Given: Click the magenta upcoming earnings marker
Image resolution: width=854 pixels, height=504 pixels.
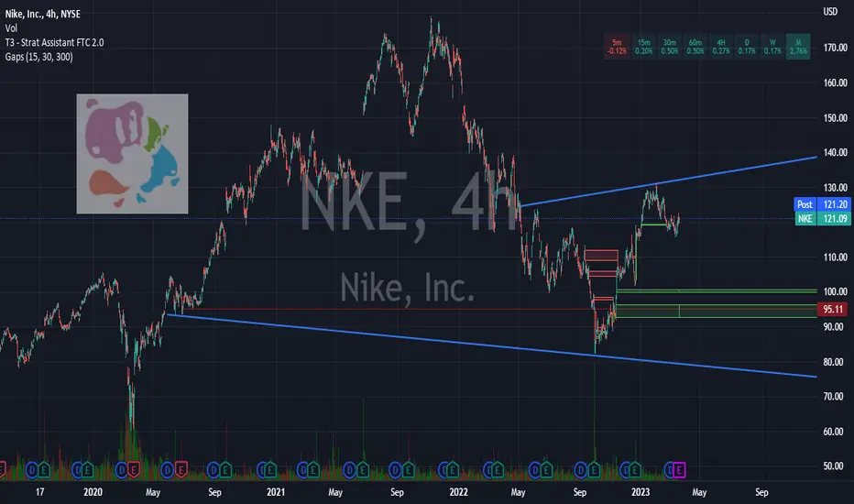Looking at the screenshot, I should tap(679, 469).
